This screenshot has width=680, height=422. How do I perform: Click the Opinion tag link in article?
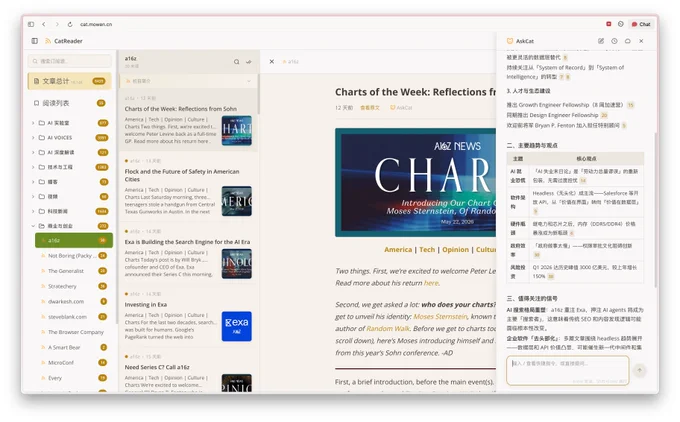[455, 250]
